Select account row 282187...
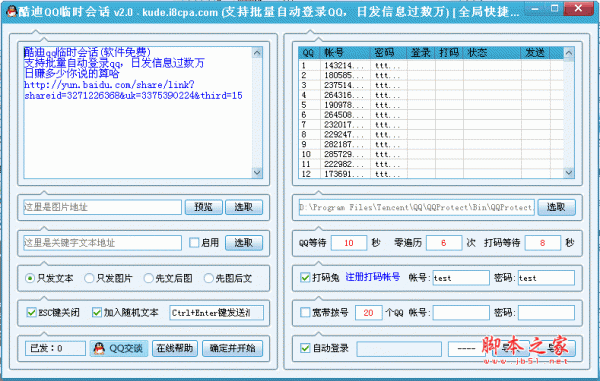 (x=431, y=145)
